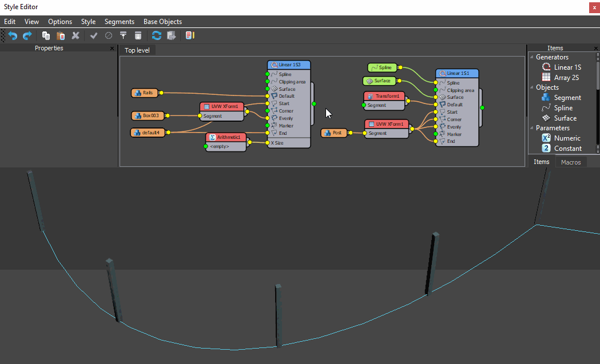Toggle the enable dot on the Transform1 node
Viewport: 600px width, 364px height.
coord(364,105)
